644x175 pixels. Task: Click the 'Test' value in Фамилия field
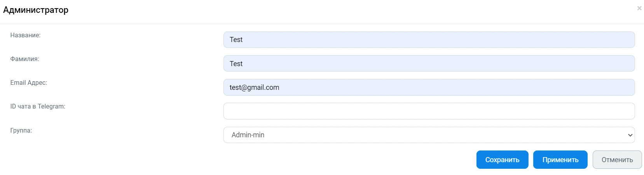236,64
